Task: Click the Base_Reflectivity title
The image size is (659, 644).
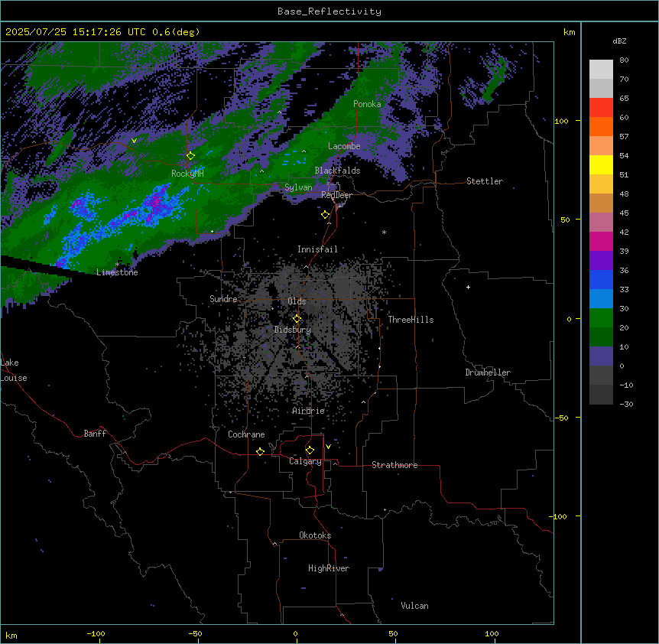Action: 329,11
